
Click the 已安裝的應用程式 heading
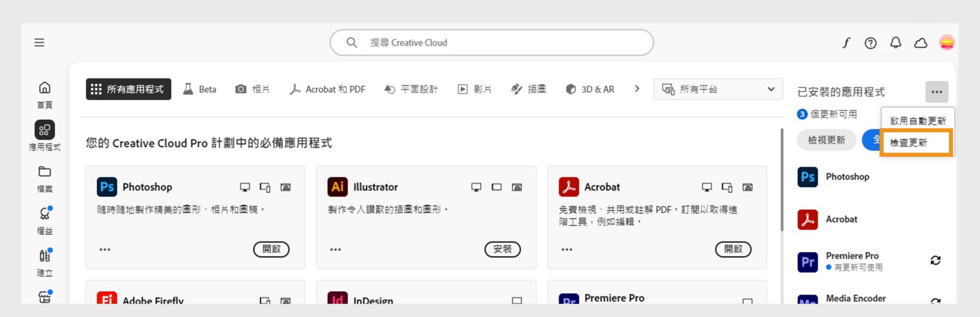(x=841, y=92)
